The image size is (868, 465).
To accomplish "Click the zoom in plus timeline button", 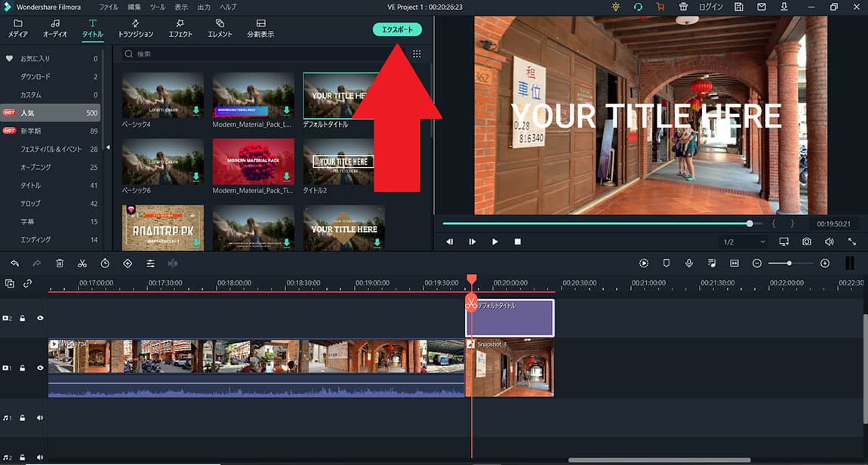I will point(825,263).
